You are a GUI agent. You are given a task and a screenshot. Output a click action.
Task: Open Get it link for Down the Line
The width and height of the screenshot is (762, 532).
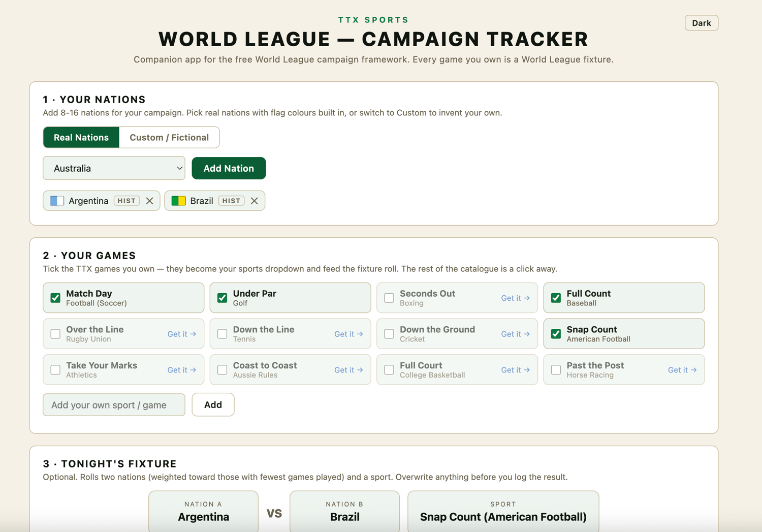[348, 334]
